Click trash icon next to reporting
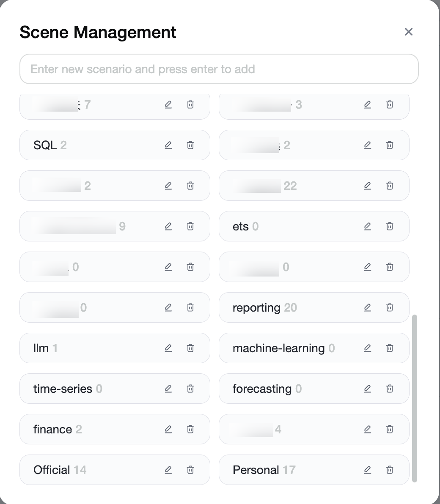This screenshot has width=440, height=504. coord(390,308)
